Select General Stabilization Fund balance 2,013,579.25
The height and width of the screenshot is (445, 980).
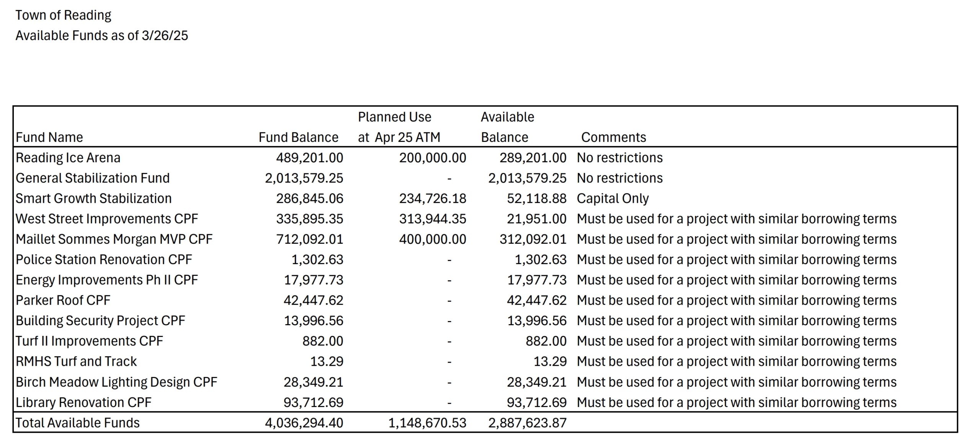pos(304,178)
